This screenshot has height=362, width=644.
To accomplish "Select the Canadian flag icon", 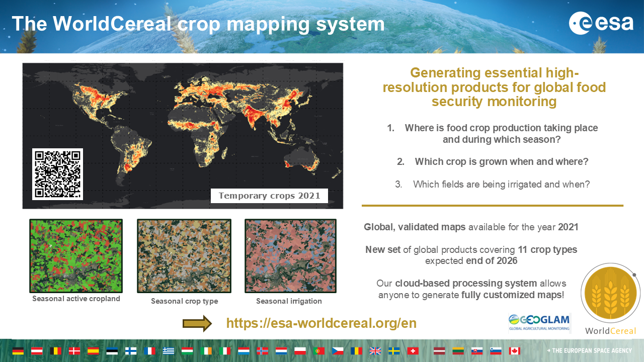I will [514, 351].
